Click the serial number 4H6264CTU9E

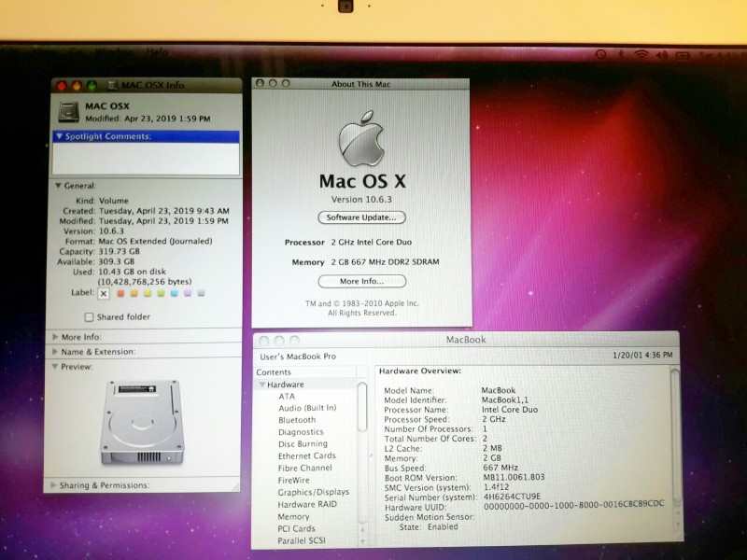(x=512, y=497)
